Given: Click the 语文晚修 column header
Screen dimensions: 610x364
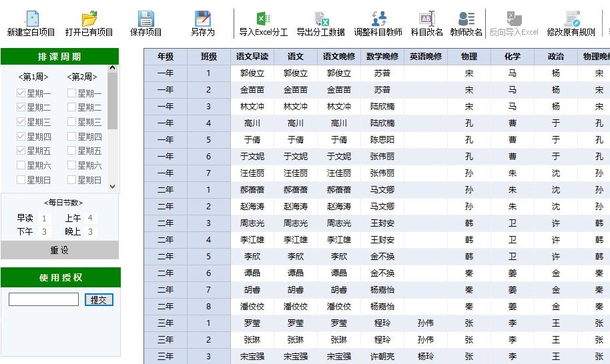Looking at the screenshot, I should coord(338,57).
